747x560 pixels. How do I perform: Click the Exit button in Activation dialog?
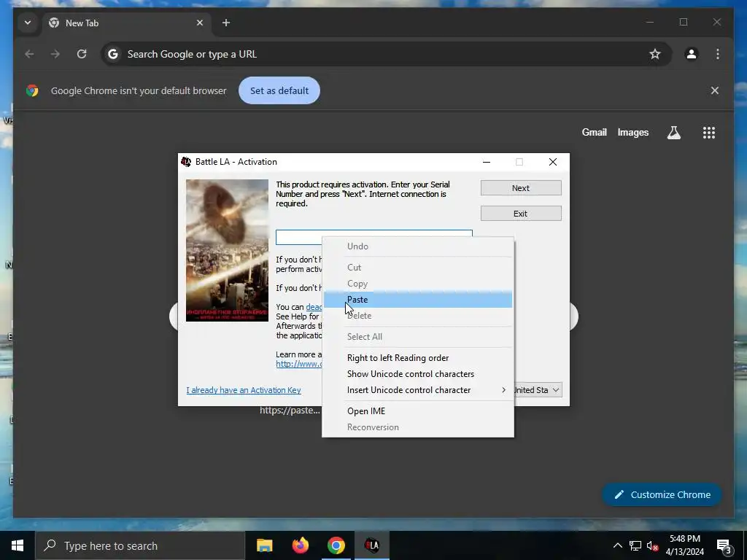(x=521, y=214)
